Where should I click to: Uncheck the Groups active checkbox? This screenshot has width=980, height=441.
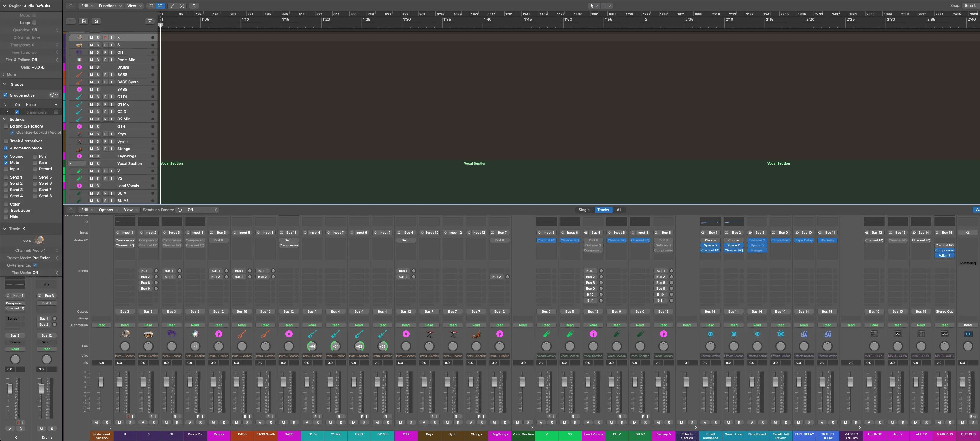coord(5,95)
